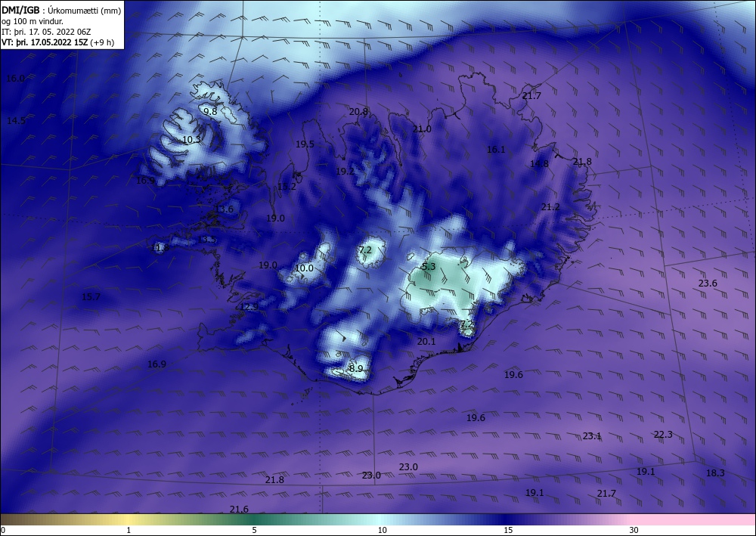Select the 8.9 value label
The height and width of the screenshot is (536, 756).
(356, 368)
